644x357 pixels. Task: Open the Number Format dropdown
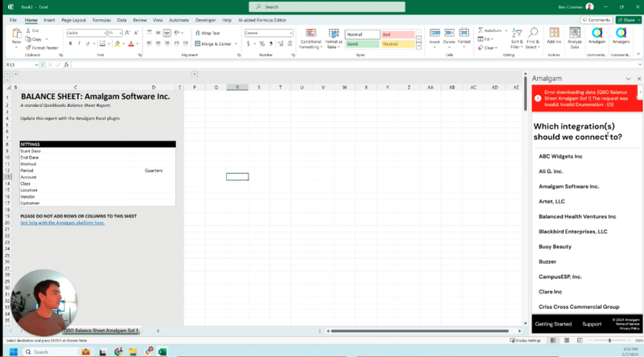(x=291, y=33)
